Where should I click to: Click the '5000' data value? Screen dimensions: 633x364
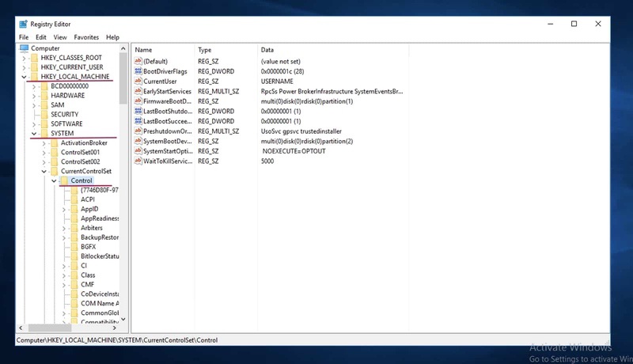267,161
